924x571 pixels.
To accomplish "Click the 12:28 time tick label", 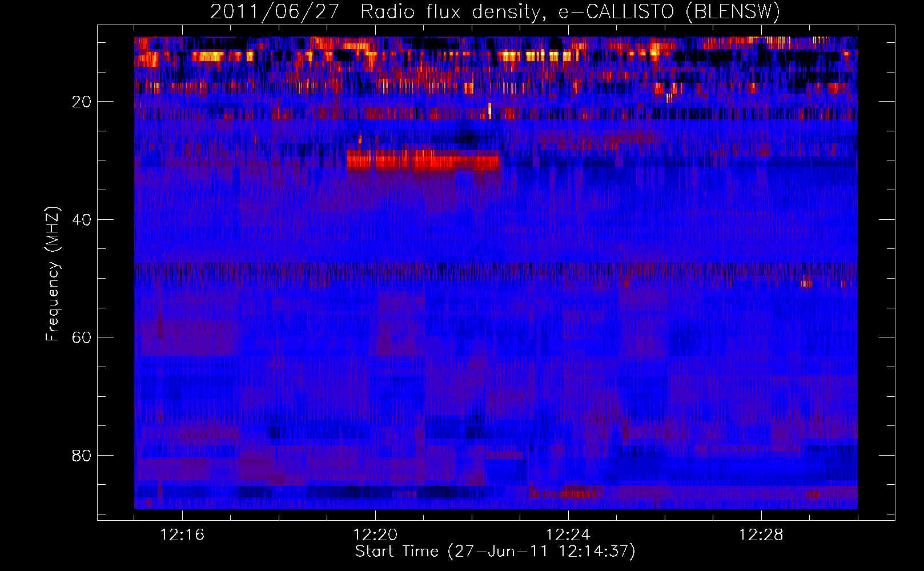I will point(761,535).
